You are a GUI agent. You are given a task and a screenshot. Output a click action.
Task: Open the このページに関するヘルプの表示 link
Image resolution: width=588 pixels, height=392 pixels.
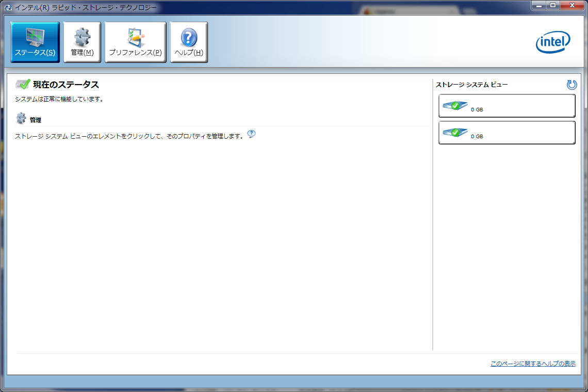click(533, 364)
